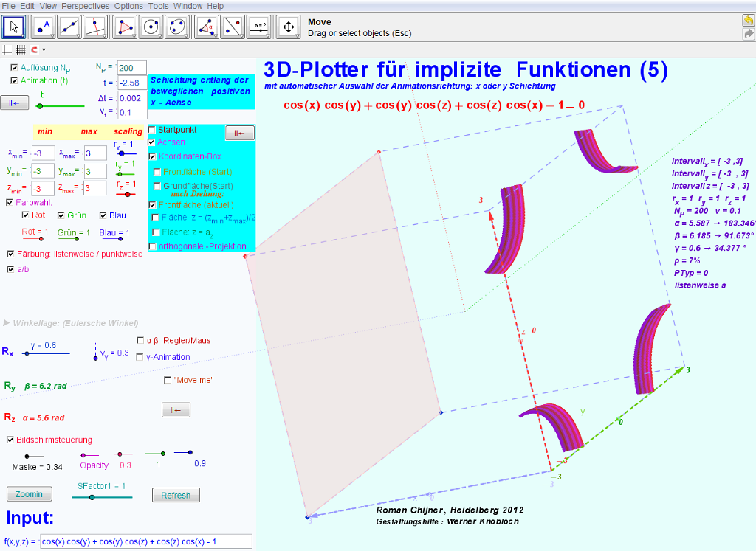Image resolution: width=756 pixels, height=551 pixels.
Task: Pick the Perpendicular Line tool
Action: click(x=97, y=27)
